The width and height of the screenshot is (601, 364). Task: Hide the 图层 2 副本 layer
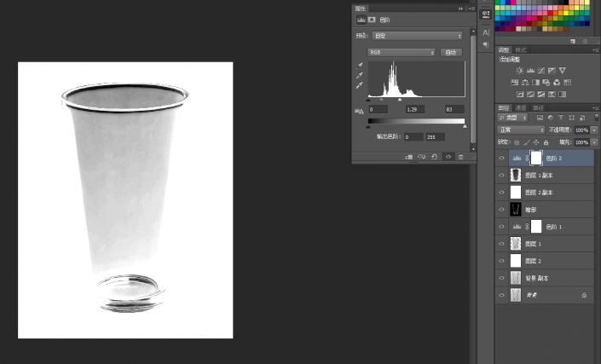click(502, 193)
